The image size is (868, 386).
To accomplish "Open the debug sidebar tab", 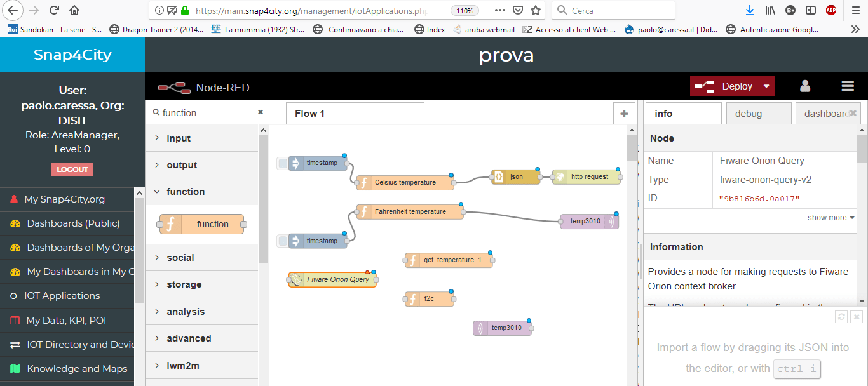I will 759,114.
